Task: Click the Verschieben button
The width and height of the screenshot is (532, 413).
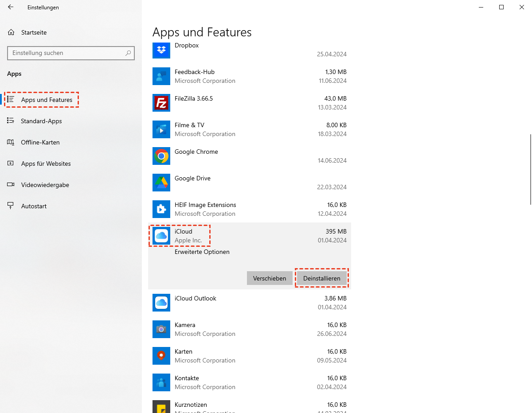Action: pos(270,278)
